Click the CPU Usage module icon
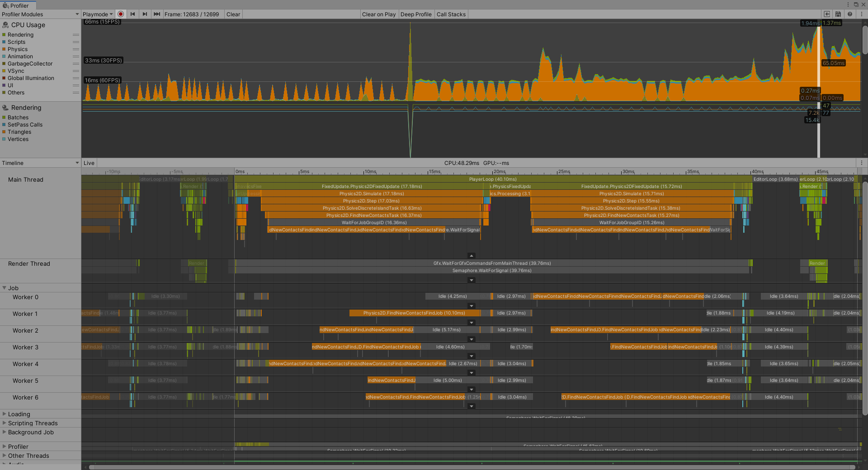 click(5, 25)
